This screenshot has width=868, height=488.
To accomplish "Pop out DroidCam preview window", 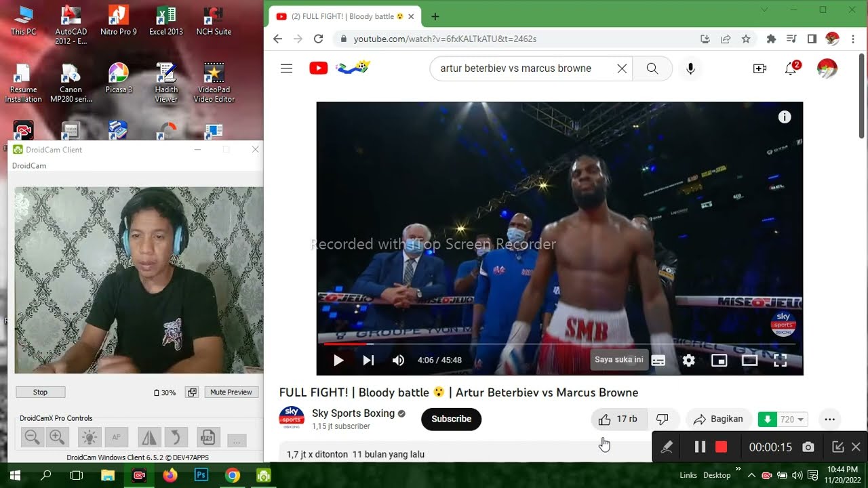I will [192, 392].
